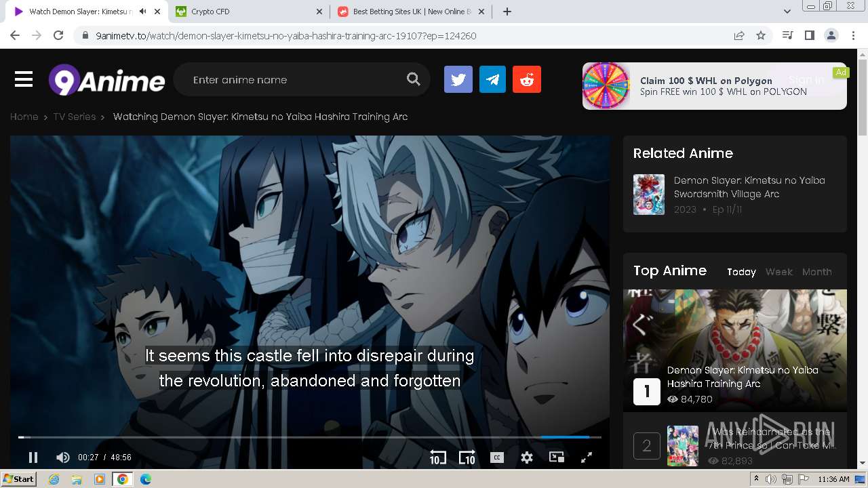Bookmark this page with star icon

click(761, 36)
